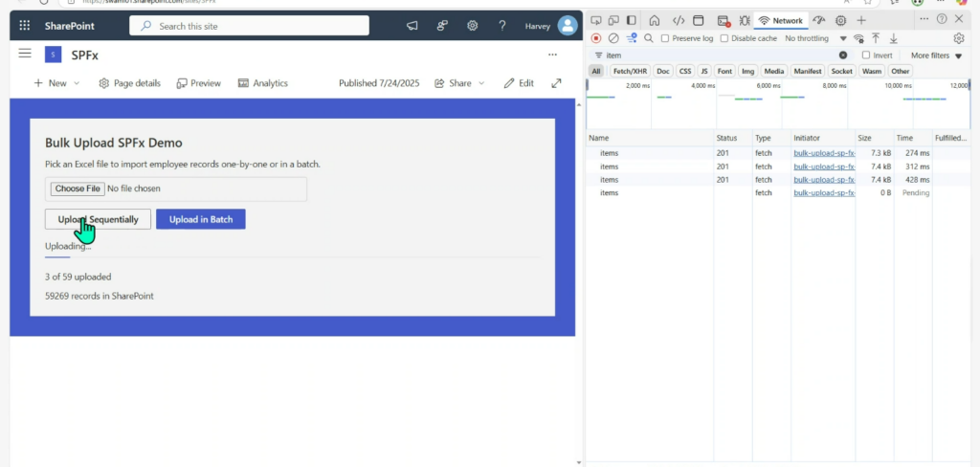Filter requests by Doc type

[x=663, y=71]
